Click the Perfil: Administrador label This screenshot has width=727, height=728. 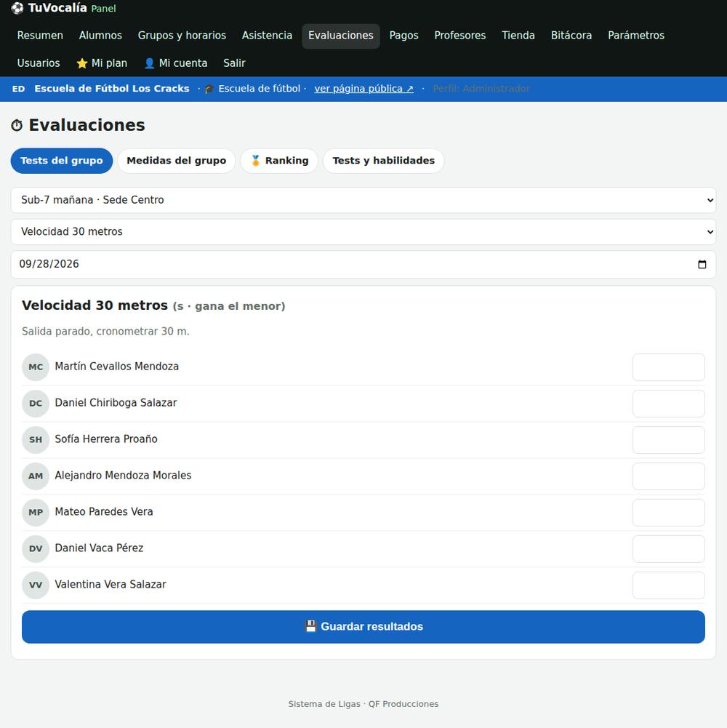[481, 89]
